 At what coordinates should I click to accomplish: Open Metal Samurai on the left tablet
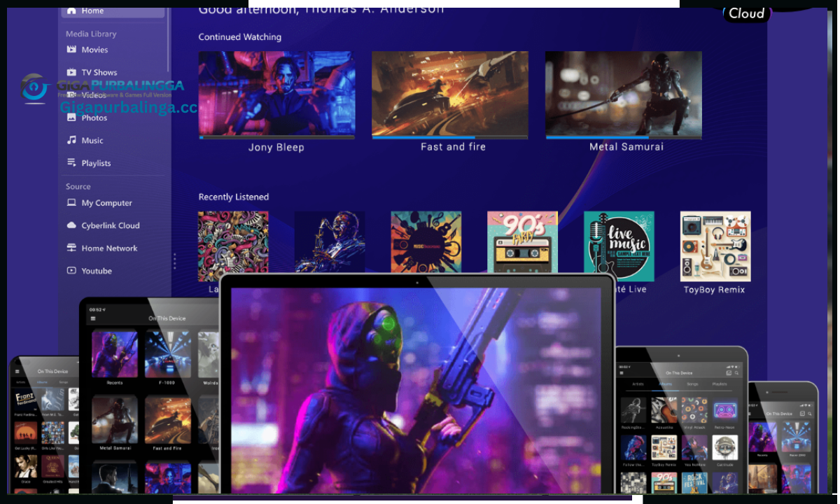(x=115, y=419)
